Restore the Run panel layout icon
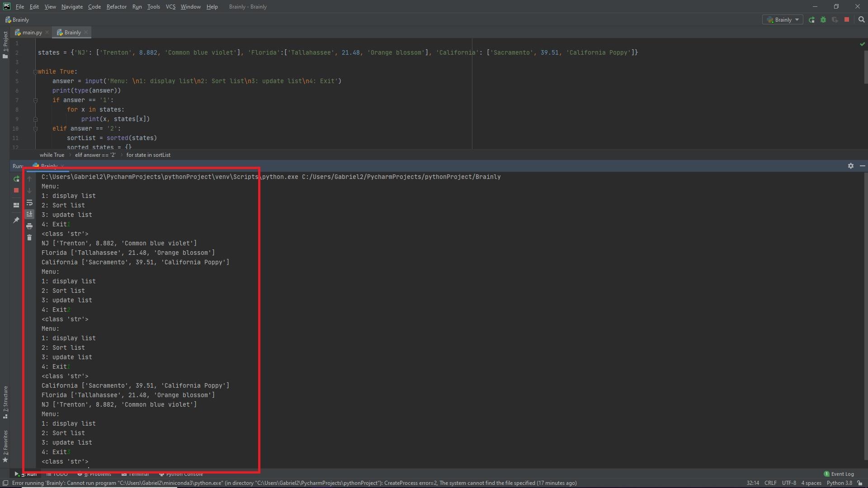The width and height of the screenshot is (868, 488). click(16, 205)
